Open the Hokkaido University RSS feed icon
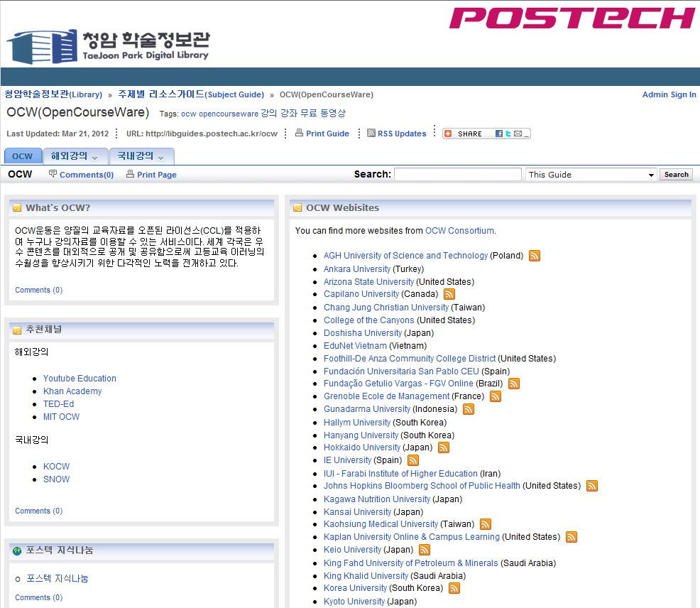 pyautogui.click(x=444, y=447)
